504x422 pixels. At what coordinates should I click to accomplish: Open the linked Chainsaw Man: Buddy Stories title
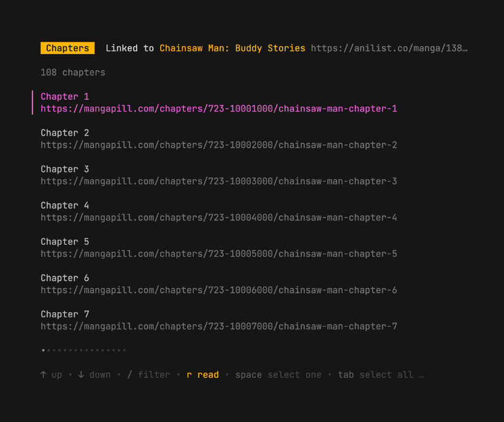tap(232, 48)
